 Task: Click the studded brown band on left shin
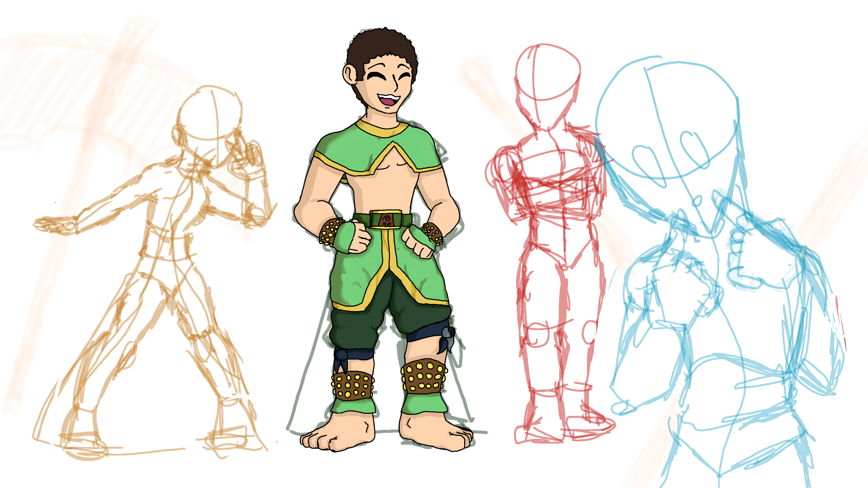point(353,385)
